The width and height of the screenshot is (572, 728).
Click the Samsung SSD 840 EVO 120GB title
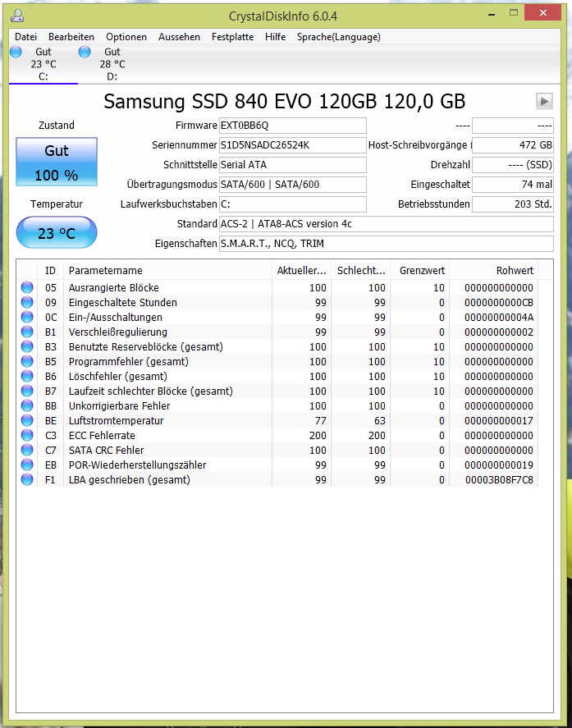tap(284, 102)
